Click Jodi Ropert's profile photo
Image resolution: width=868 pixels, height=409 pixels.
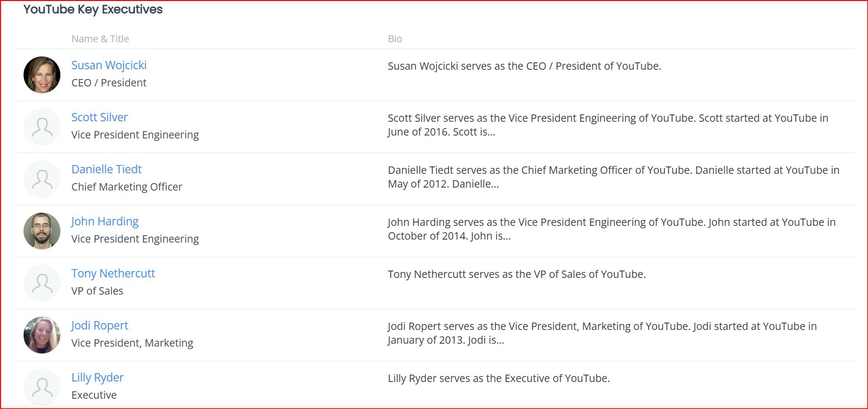[x=42, y=335]
